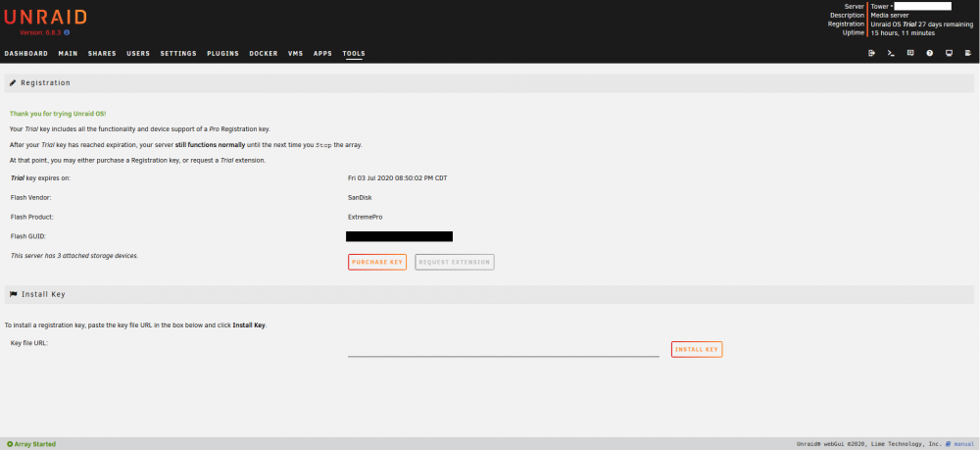Click the '27 days remaining' registration text
980x450 pixels.
946,25
